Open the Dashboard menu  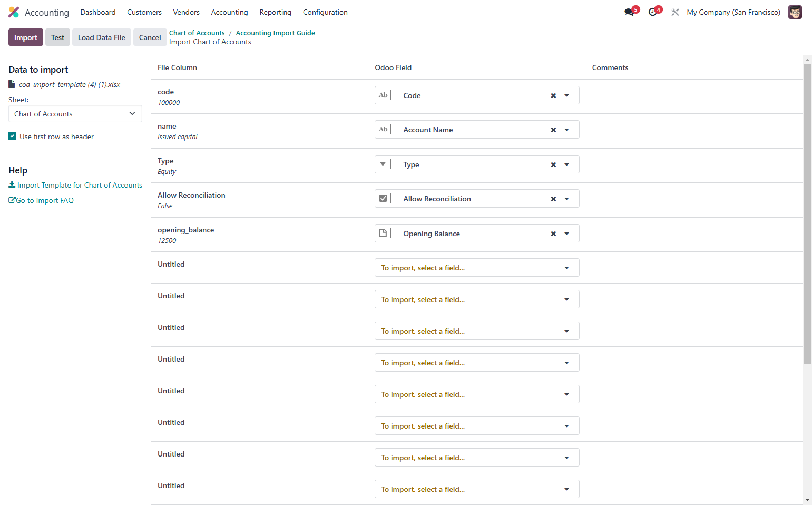point(98,12)
